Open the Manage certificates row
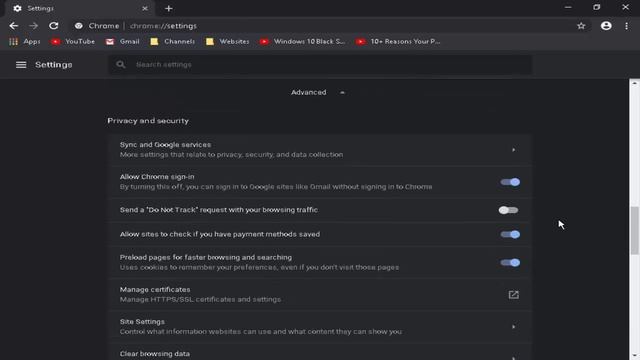This screenshot has height=360, width=640. (320, 294)
